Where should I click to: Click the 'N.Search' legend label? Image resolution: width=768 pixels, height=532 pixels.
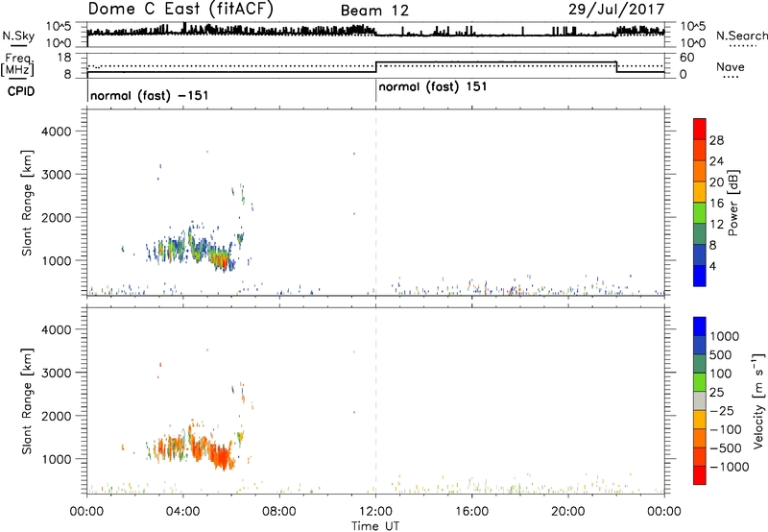click(x=741, y=36)
